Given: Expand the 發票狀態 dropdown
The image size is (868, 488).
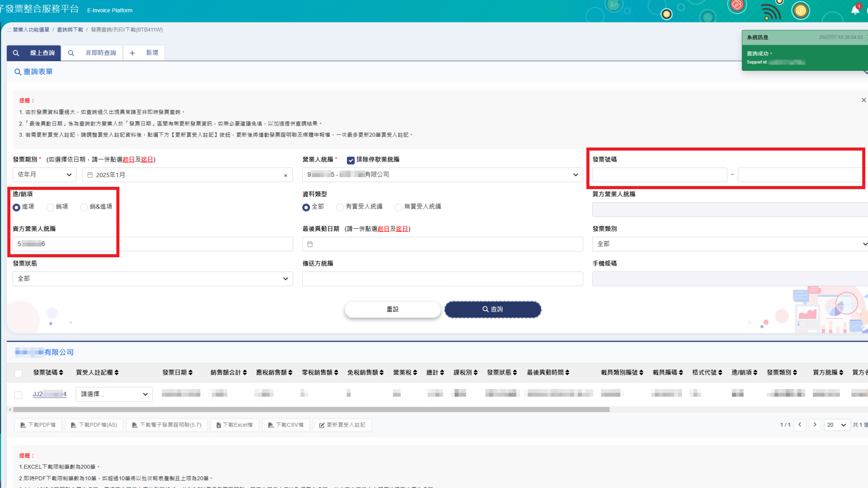Looking at the screenshot, I should (153, 279).
